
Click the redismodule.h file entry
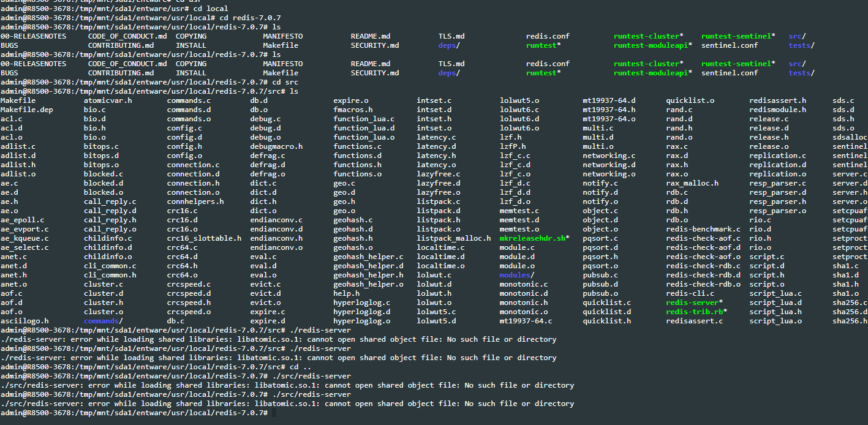(x=777, y=110)
